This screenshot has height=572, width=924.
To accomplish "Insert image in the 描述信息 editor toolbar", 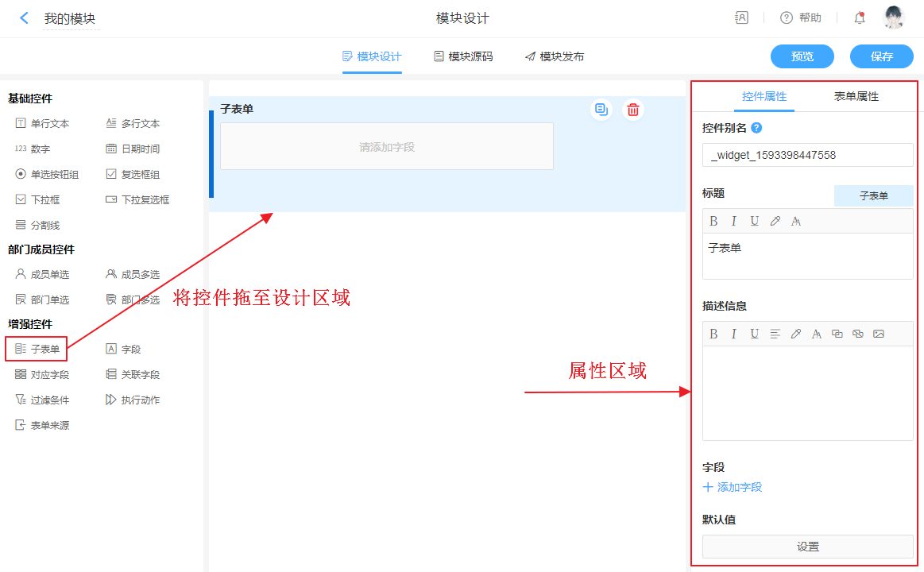I will [878, 334].
